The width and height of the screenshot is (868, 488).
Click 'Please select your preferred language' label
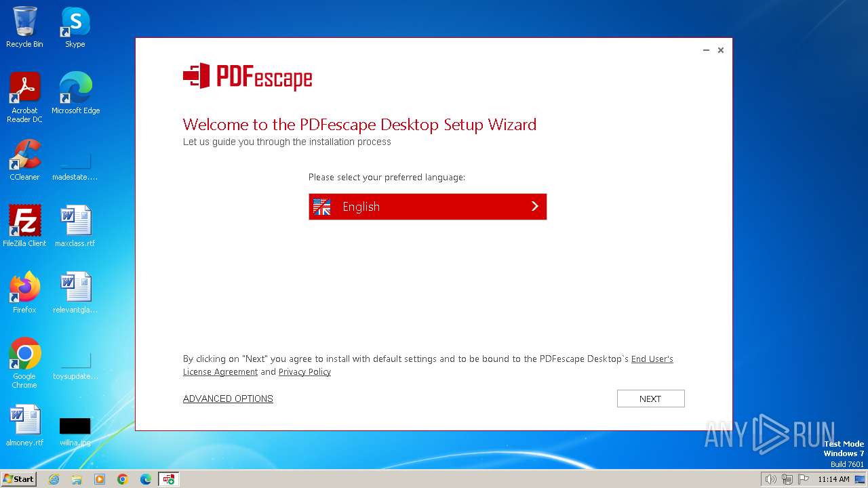pyautogui.click(x=387, y=177)
